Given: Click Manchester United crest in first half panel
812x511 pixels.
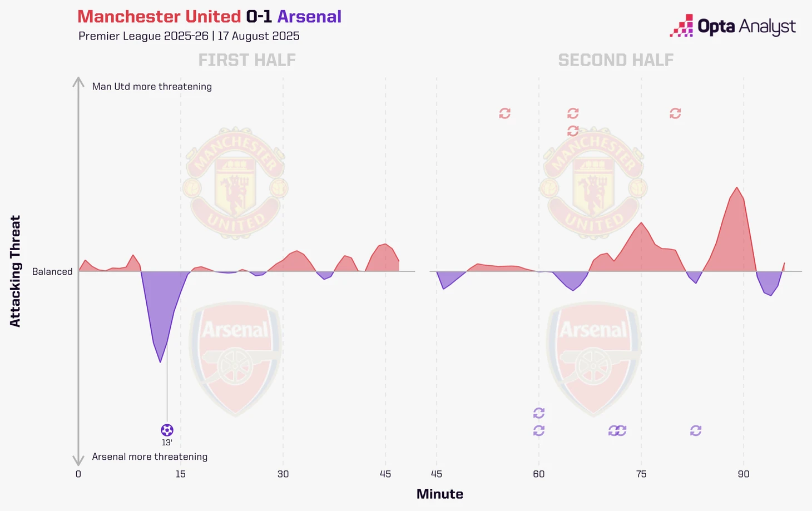Looking at the screenshot, I should tap(235, 183).
